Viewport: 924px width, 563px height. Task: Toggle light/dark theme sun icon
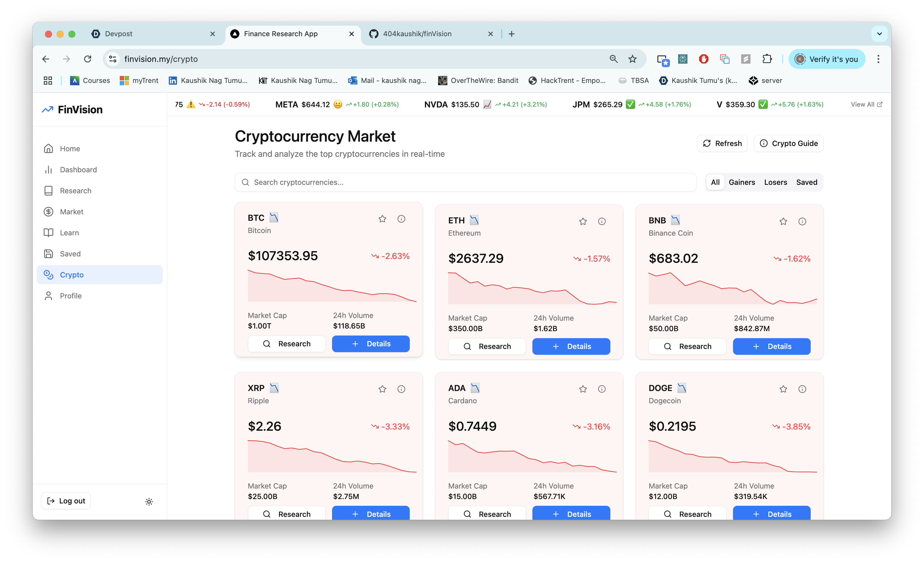coord(149,501)
